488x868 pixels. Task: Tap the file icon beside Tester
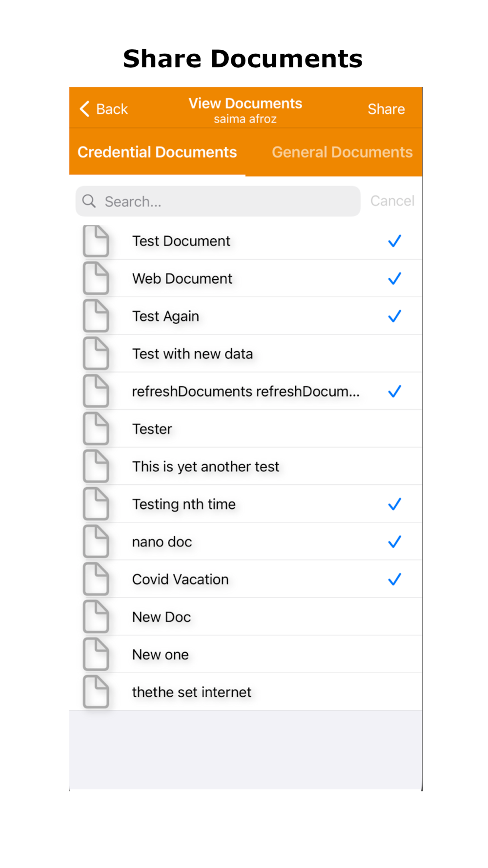[96, 429]
